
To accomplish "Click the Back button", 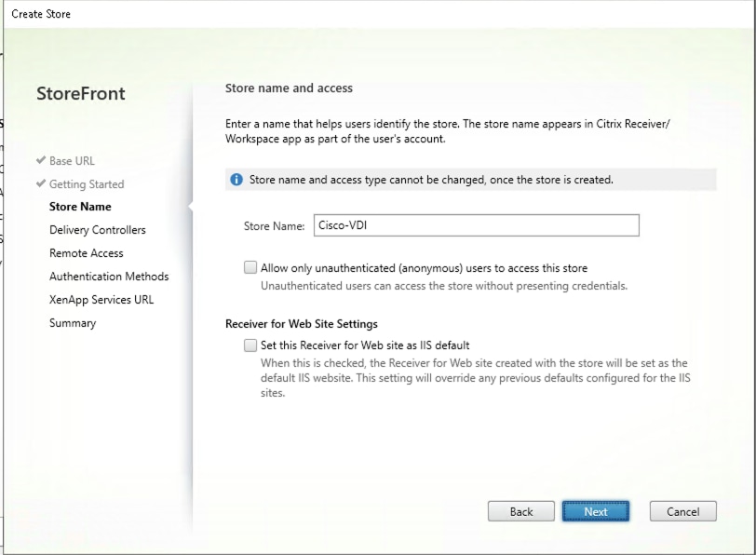I will (x=520, y=511).
